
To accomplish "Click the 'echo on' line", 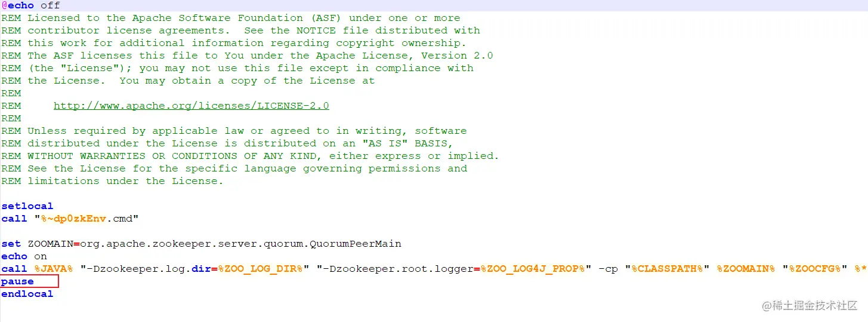I will click(24, 256).
